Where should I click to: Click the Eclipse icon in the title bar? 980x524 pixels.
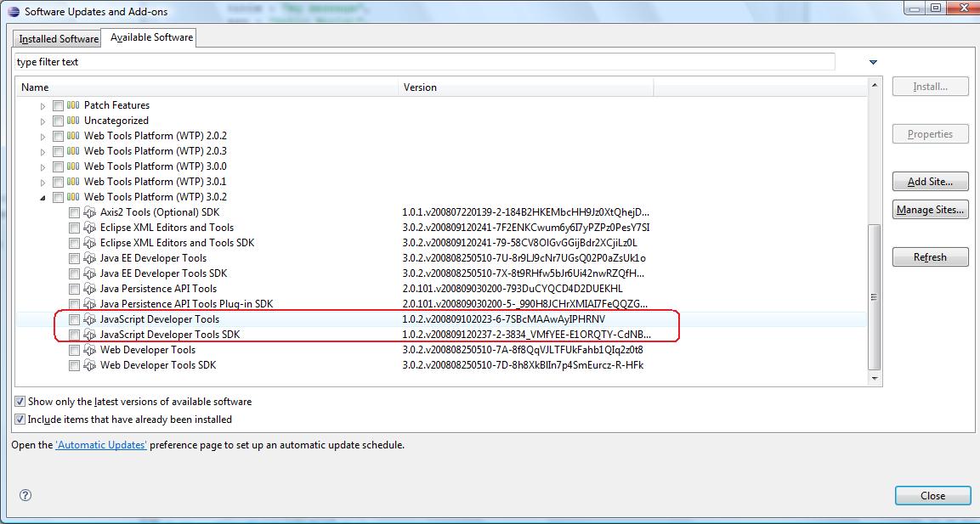click(x=13, y=11)
